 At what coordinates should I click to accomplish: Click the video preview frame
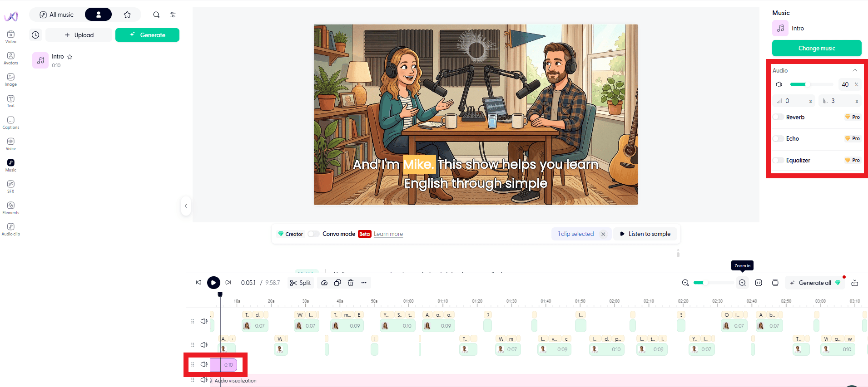coord(476,114)
